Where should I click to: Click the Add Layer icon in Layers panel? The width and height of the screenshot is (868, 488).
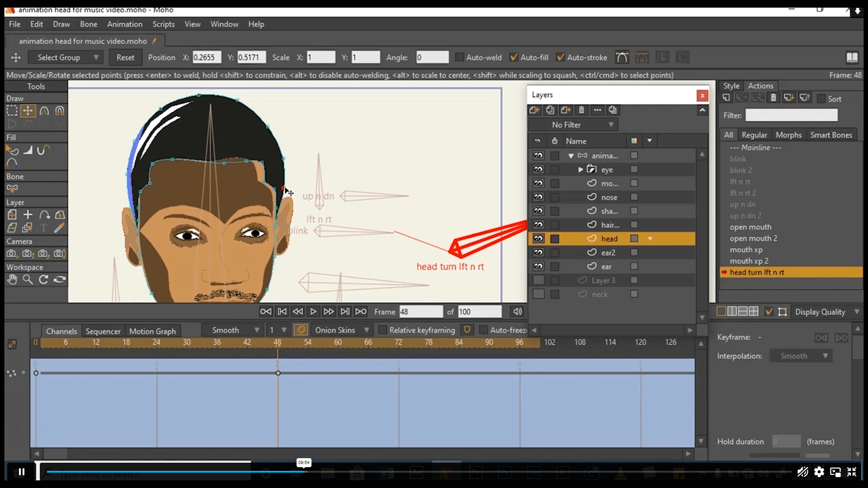tap(535, 110)
